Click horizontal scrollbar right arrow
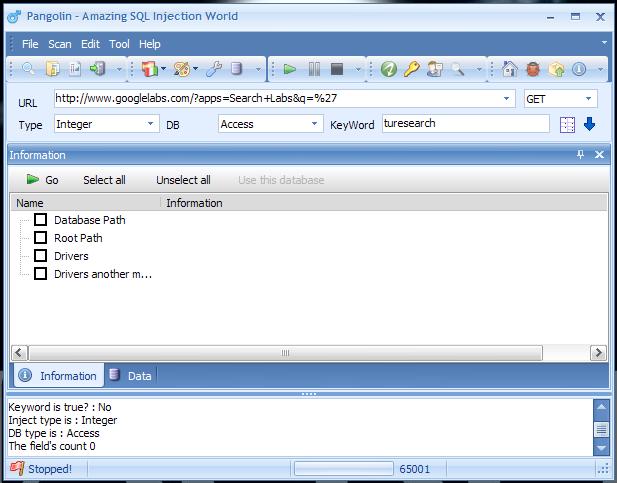 coord(598,353)
